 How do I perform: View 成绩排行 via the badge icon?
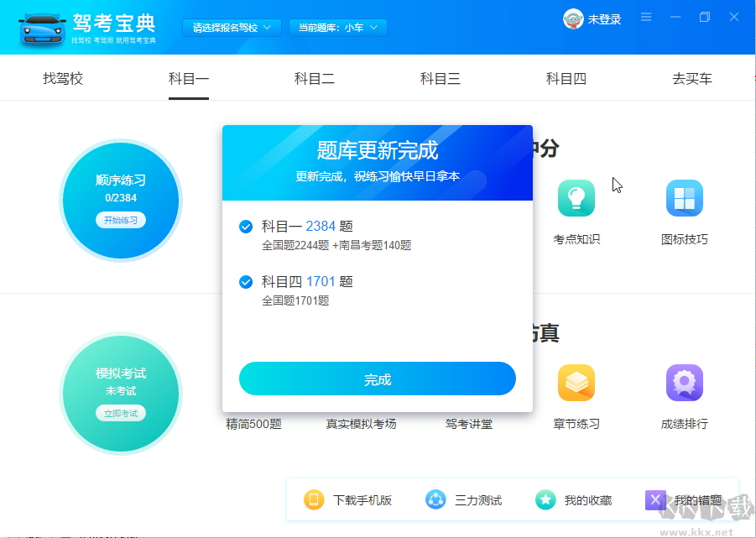tap(684, 382)
